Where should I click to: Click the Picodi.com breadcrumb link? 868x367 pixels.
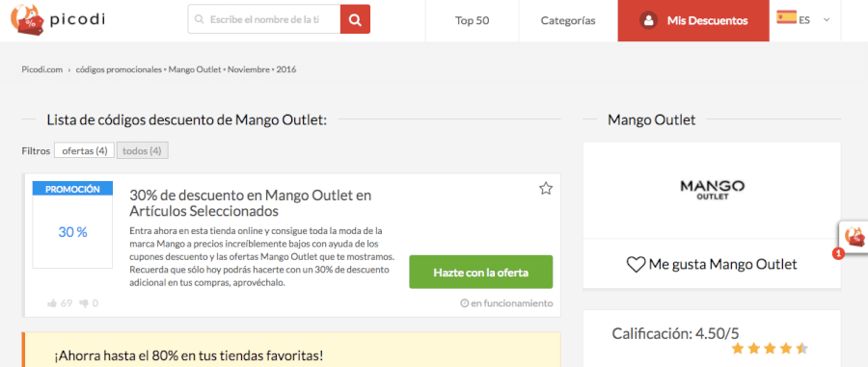[42, 69]
